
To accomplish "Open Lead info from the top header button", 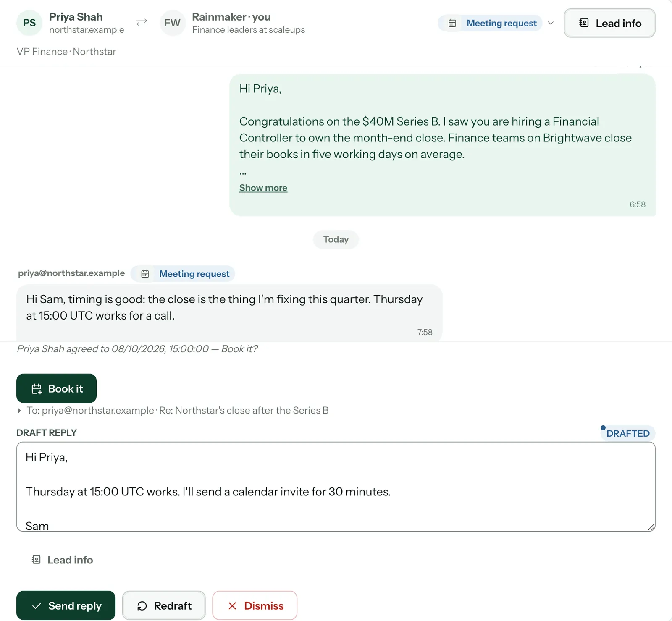I will [x=609, y=23].
